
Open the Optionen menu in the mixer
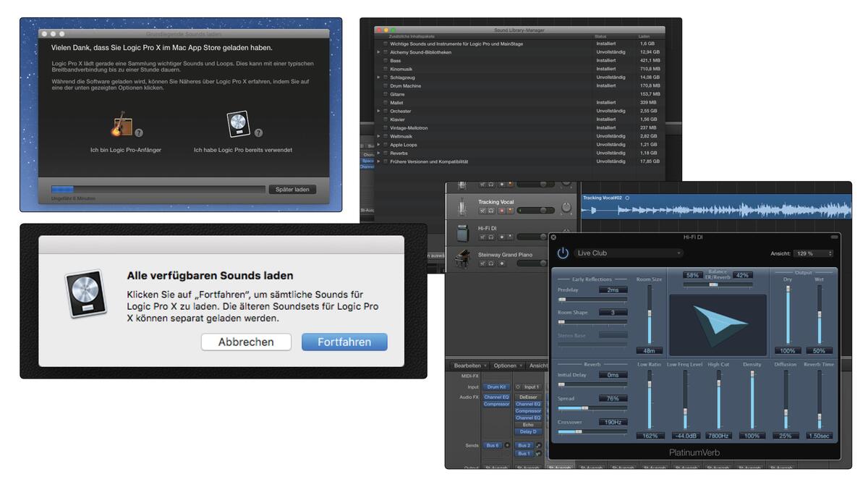505,366
